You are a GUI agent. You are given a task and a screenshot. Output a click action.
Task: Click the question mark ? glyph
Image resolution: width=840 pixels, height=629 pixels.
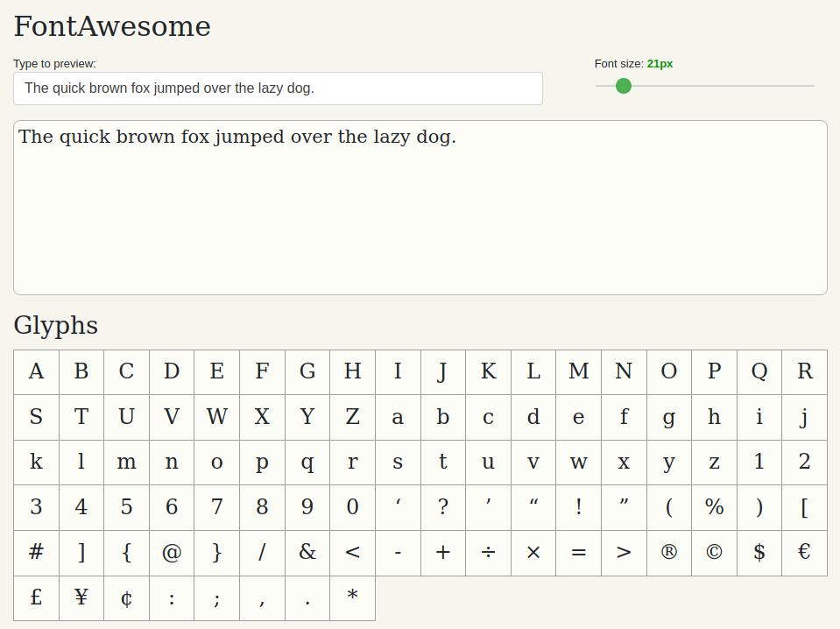click(443, 508)
